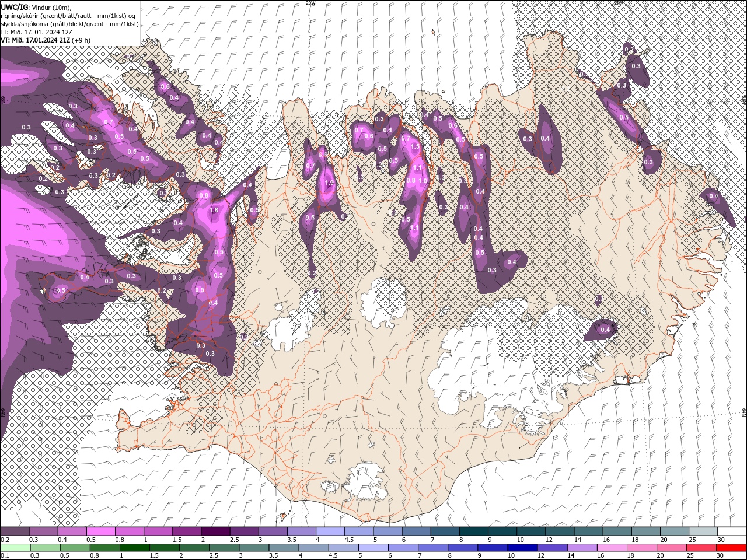Pick snow scale swatch above label 0.5
This screenshot has width=747, height=560.
tap(100, 531)
